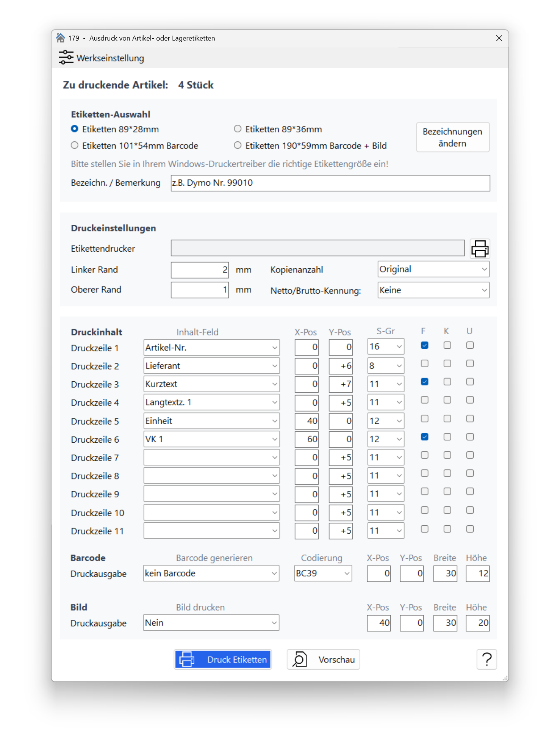The image size is (560, 741).
Task: Toggle F checkbox for Druckzeile 2
Action: pos(425,364)
